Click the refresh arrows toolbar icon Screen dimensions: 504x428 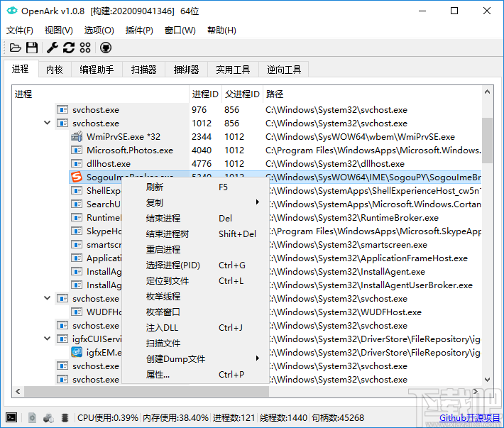tap(69, 48)
